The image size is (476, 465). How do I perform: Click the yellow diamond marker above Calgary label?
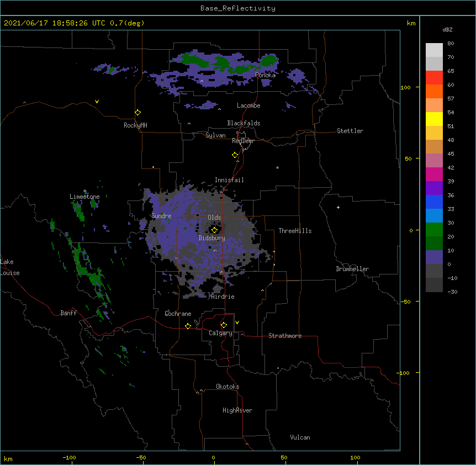coord(224,325)
